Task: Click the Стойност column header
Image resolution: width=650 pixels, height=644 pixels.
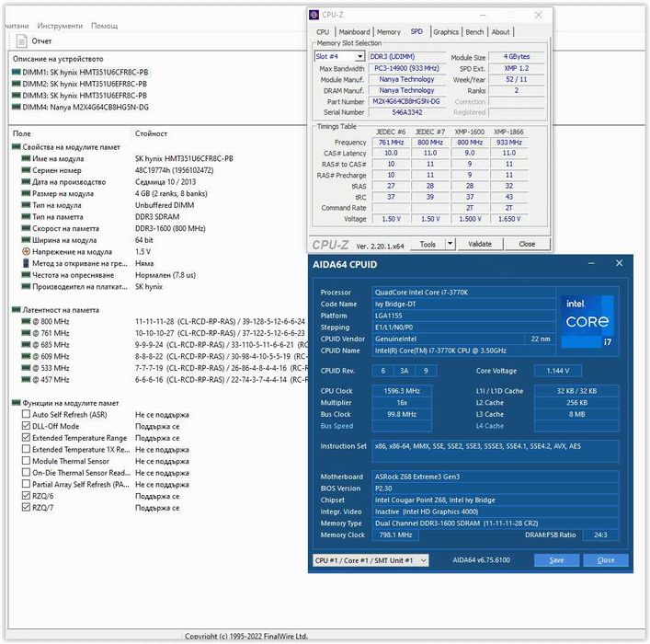Action: pos(151,133)
